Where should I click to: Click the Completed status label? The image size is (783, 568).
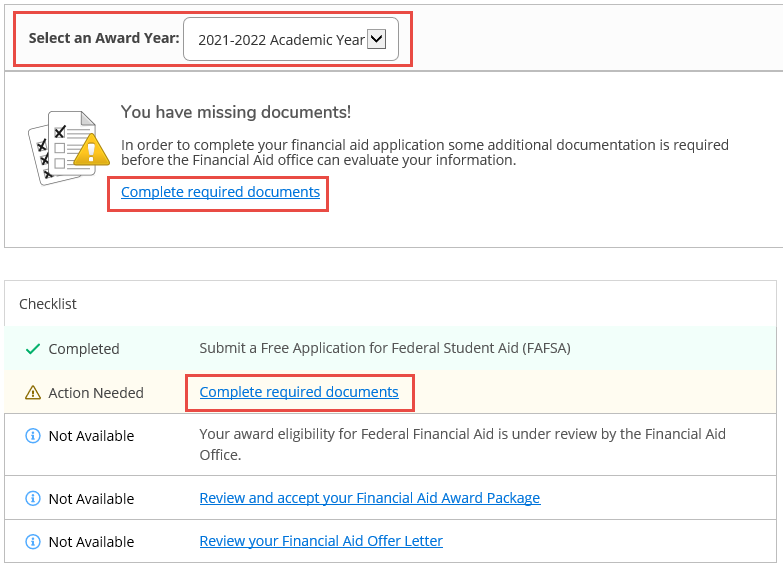click(84, 349)
